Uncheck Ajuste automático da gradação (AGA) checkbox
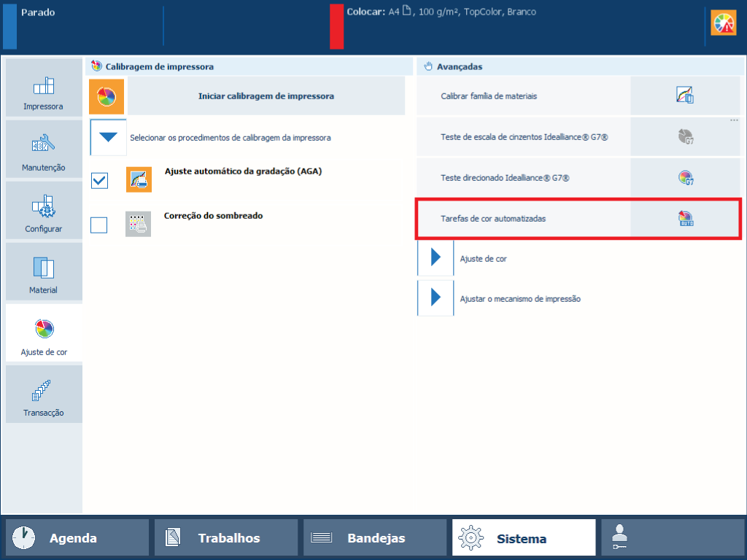747x560 pixels. pyautogui.click(x=99, y=180)
